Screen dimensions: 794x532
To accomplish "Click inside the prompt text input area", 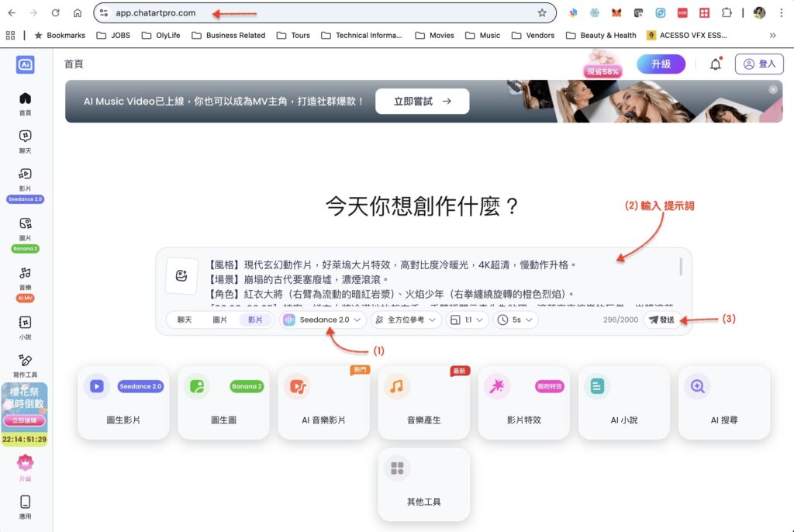I will (434, 279).
